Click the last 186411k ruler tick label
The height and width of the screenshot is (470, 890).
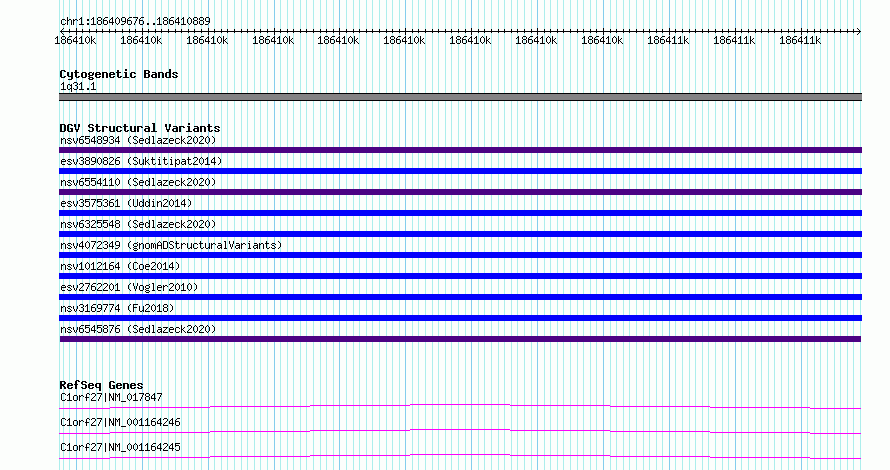[x=800, y=40]
